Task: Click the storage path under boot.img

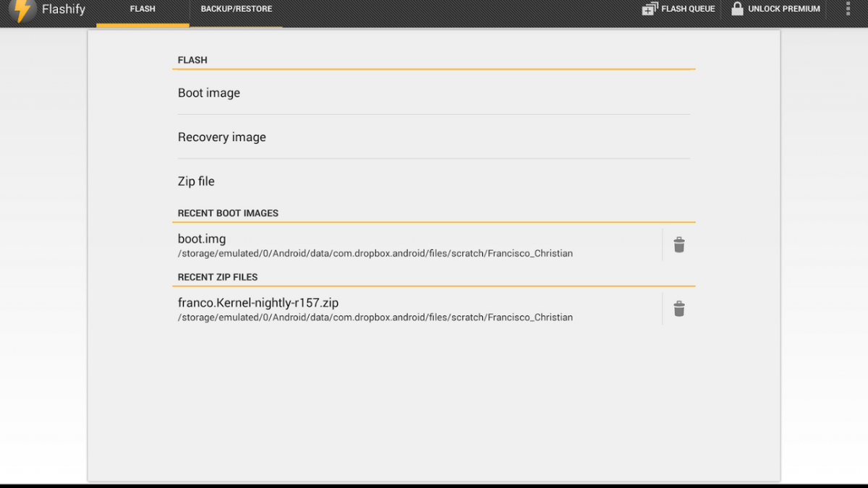Action: tap(375, 254)
